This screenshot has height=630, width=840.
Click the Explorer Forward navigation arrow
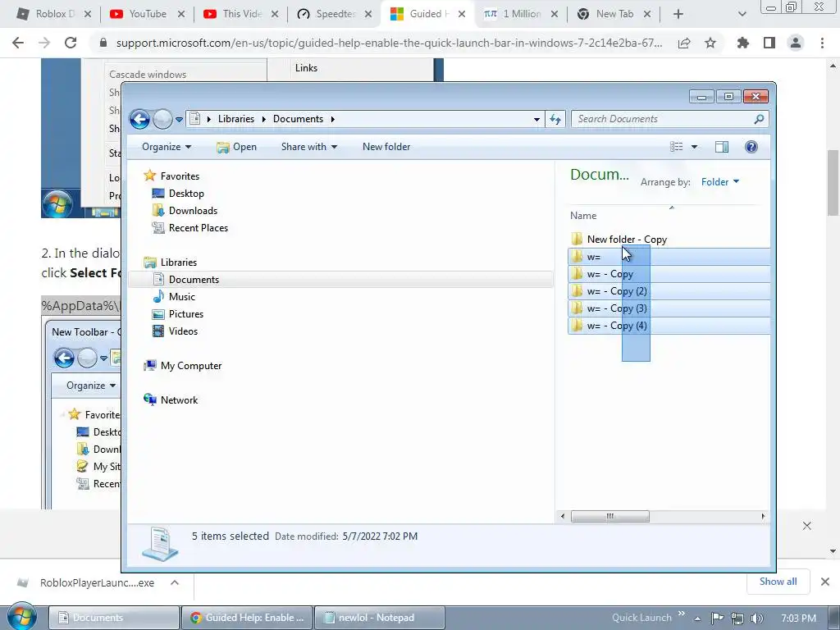pyautogui.click(x=162, y=119)
